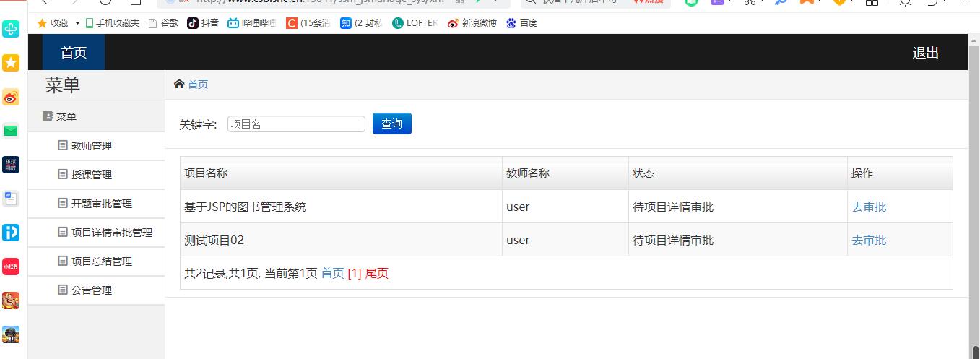The width and height of the screenshot is (980, 359).
Task: Open 教师管理 menu item
Action: click(96, 146)
